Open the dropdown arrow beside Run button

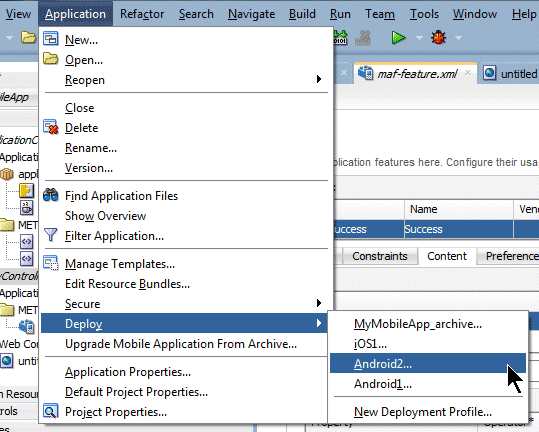coord(419,37)
